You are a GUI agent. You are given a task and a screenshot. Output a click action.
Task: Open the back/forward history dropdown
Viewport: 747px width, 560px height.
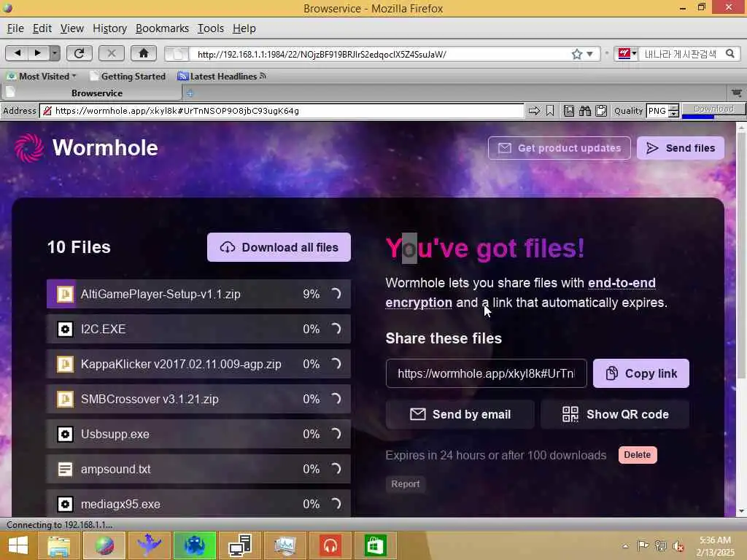pos(55,53)
